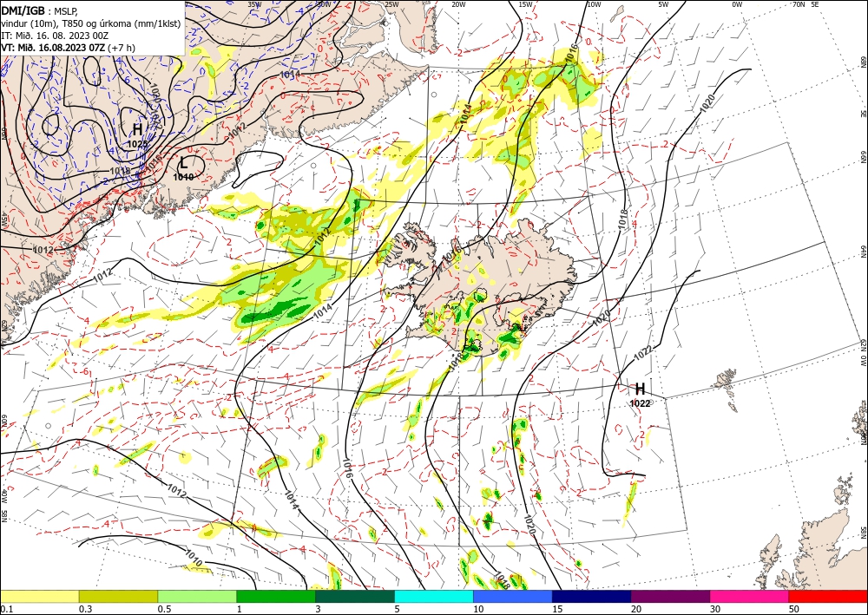
Task: Click the '0.5' legend scale value
Action: pos(163,609)
